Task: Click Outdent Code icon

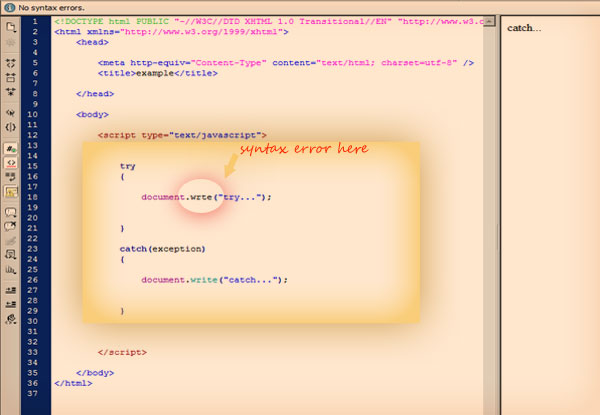Action: 11,304
